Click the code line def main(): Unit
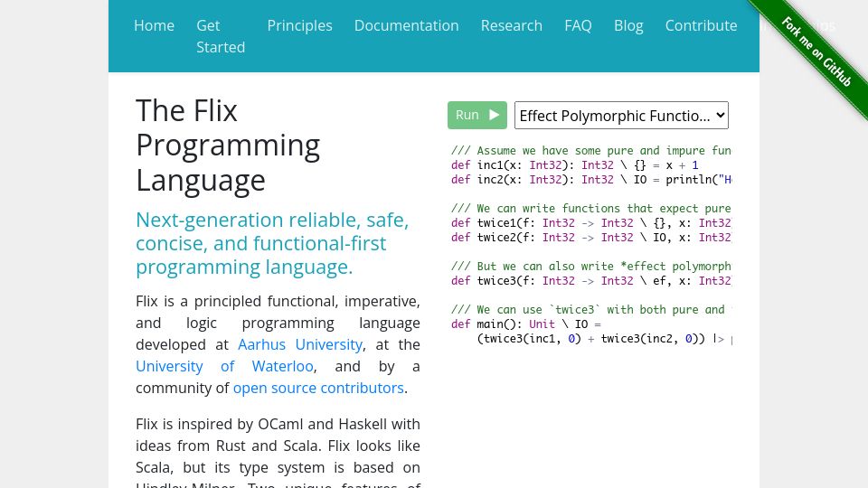The height and width of the screenshot is (488, 868). click(526, 324)
